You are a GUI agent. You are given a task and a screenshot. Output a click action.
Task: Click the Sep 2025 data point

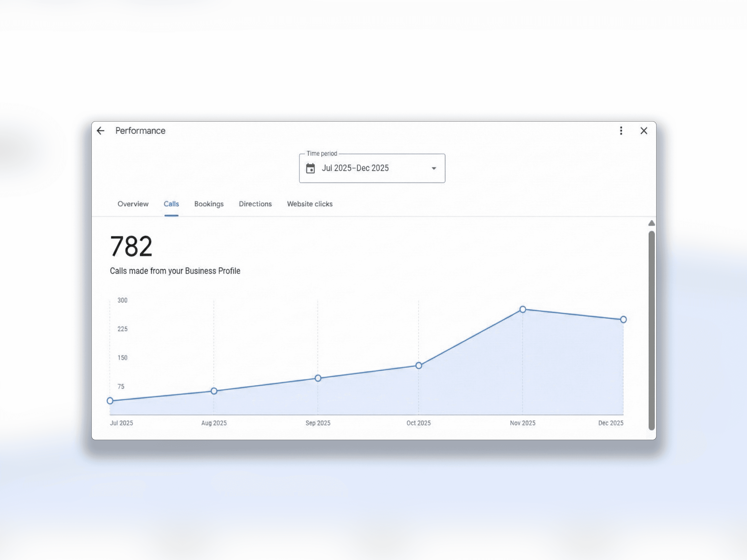318,378
